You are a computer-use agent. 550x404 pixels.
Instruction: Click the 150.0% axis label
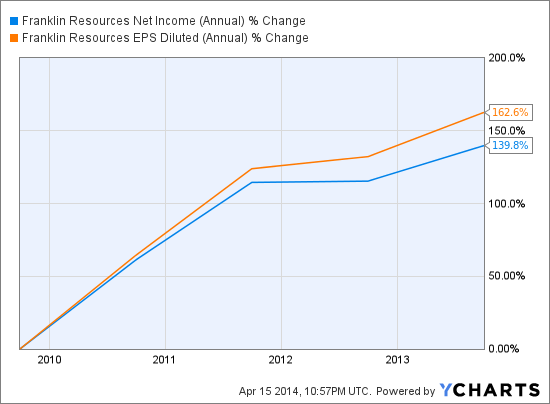click(x=507, y=131)
